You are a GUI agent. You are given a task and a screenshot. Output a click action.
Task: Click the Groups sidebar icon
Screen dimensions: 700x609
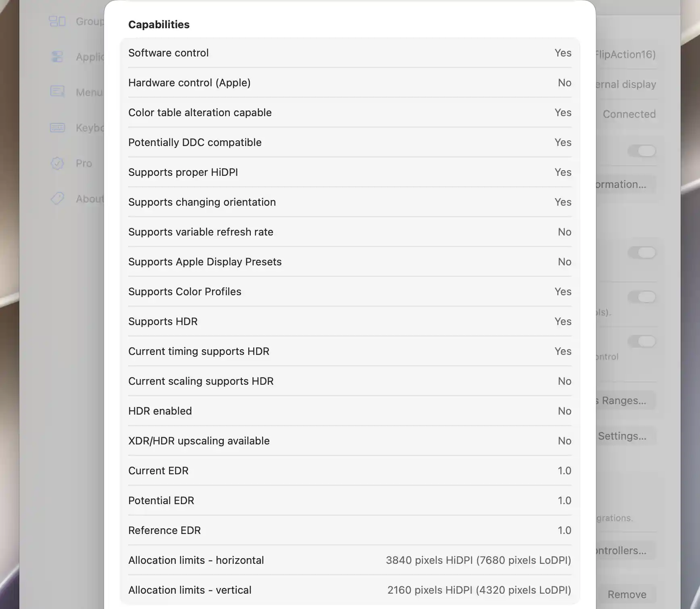(57, 21)
